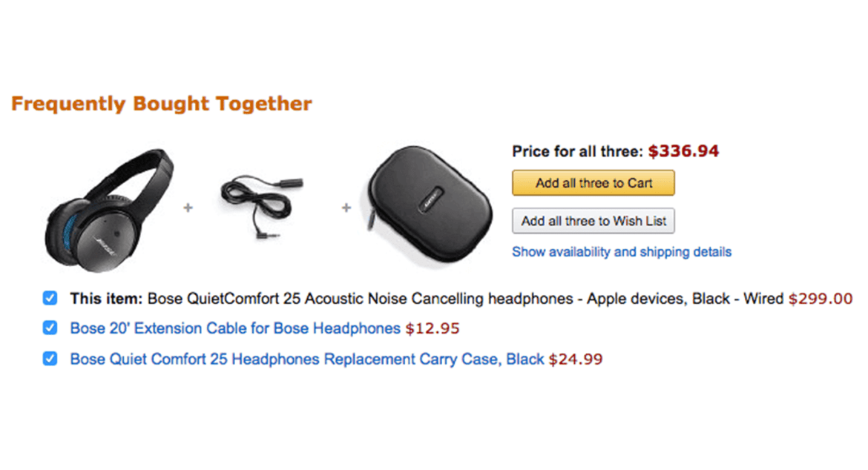
Task: Click the plus sign between cable and case
Action: pyautogui.click(x=346, y=209)
